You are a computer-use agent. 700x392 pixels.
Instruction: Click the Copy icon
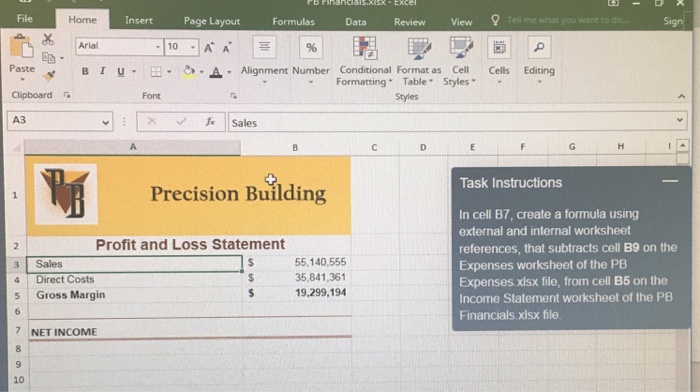coord(48,58)
